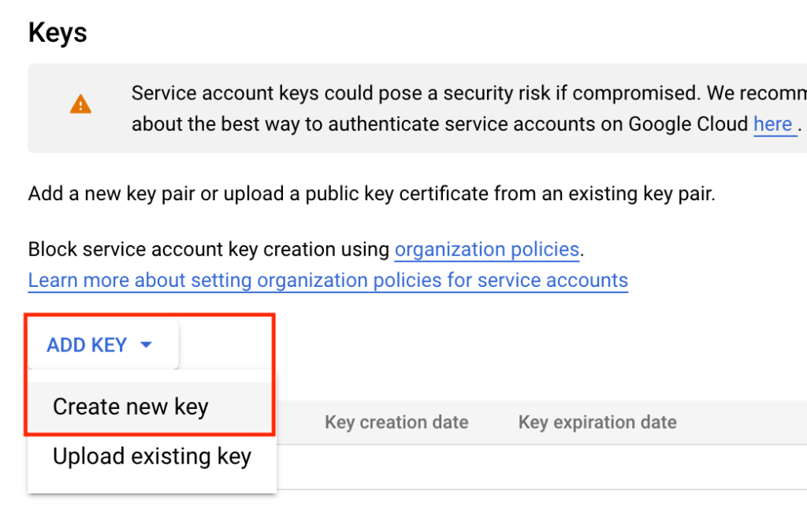807x532 pixels.
Task: Click the ADD KEY button label
Action: point(87,344)
